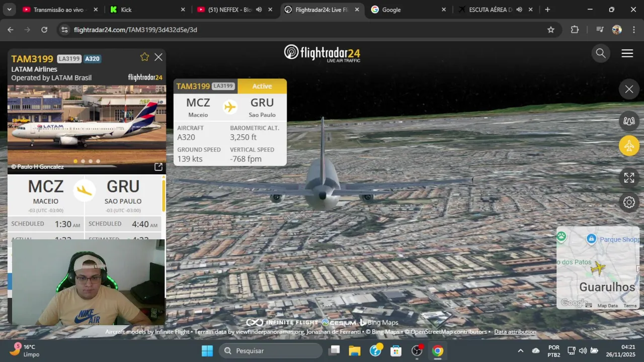Screen dimensions: 644x362
Task: Click the Guarulhos mini map
Action: coord(598,267)
